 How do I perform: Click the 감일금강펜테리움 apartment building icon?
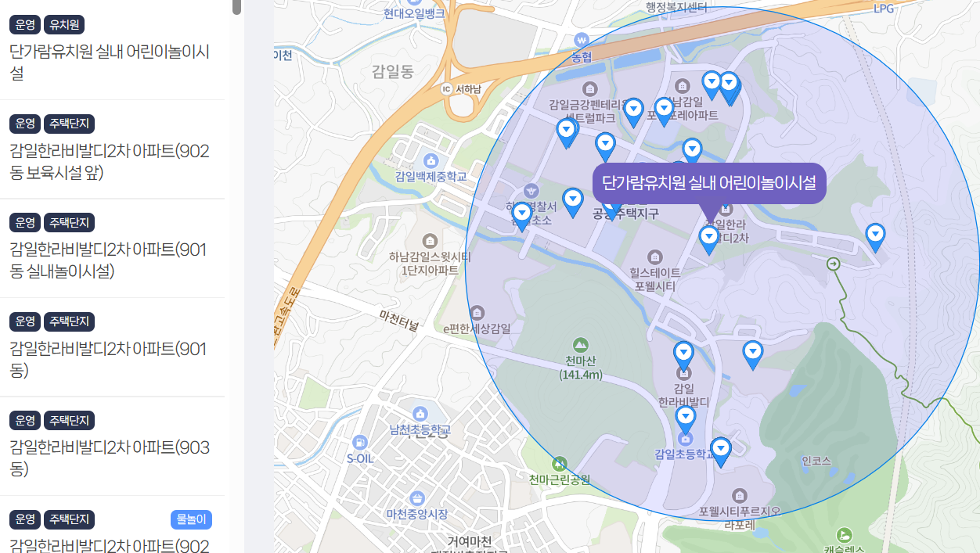tap(590, 88)
